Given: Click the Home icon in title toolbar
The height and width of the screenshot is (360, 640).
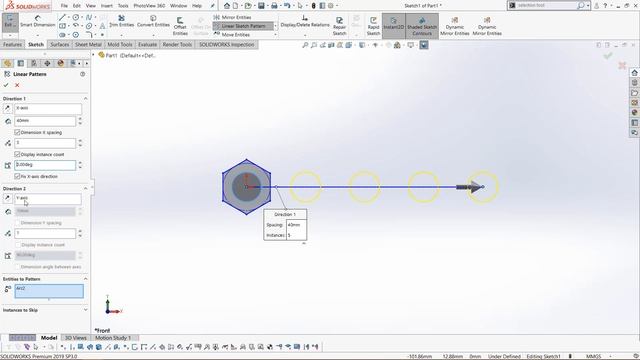Looking at the screenshot, I should 227,6.
